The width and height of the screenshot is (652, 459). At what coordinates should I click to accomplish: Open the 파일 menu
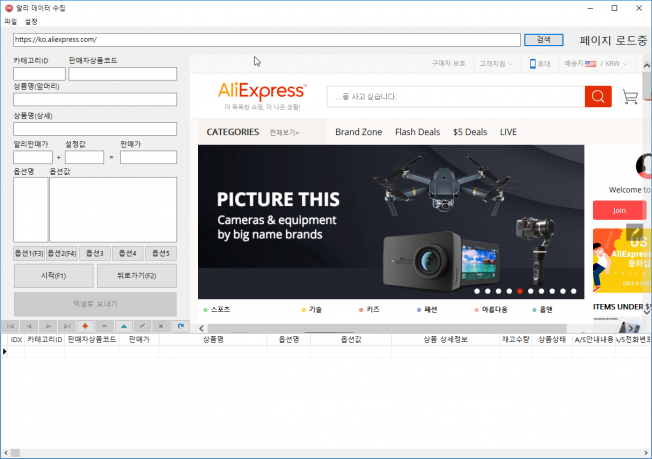click(x=10, y=21)
